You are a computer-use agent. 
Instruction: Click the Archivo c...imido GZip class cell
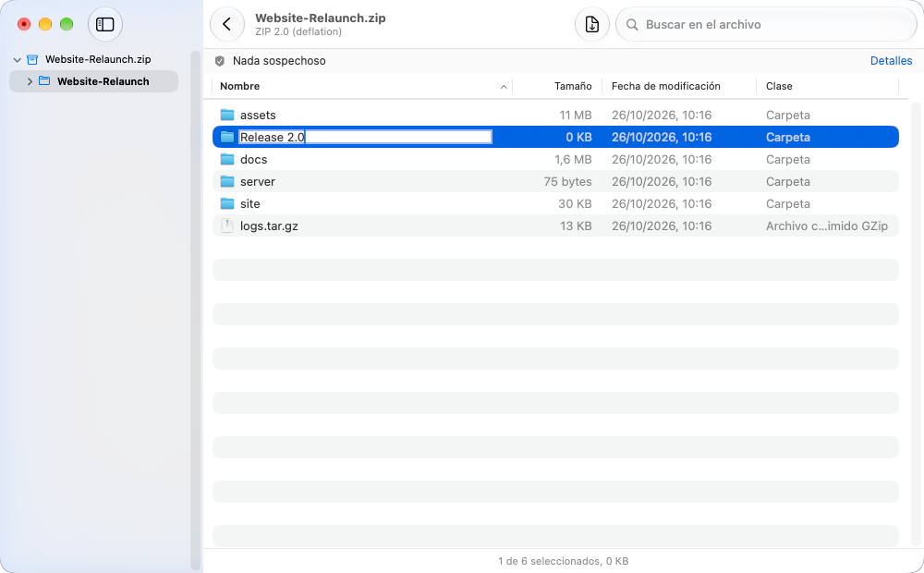pos(827,226)
